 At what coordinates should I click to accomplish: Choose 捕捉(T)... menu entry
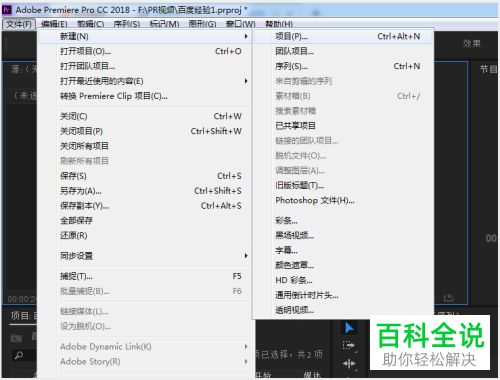pyautogui.click(x=145, y=276)
